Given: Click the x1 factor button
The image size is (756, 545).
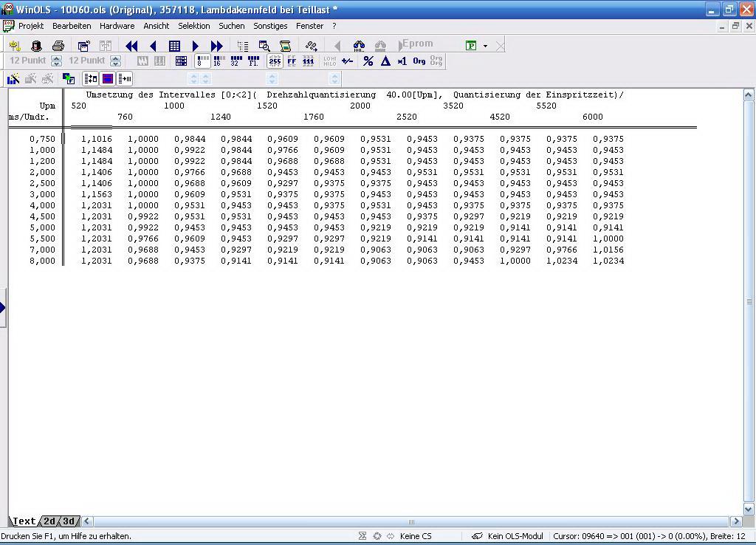Looking at the screenshot, I should [x=402, y=61].
